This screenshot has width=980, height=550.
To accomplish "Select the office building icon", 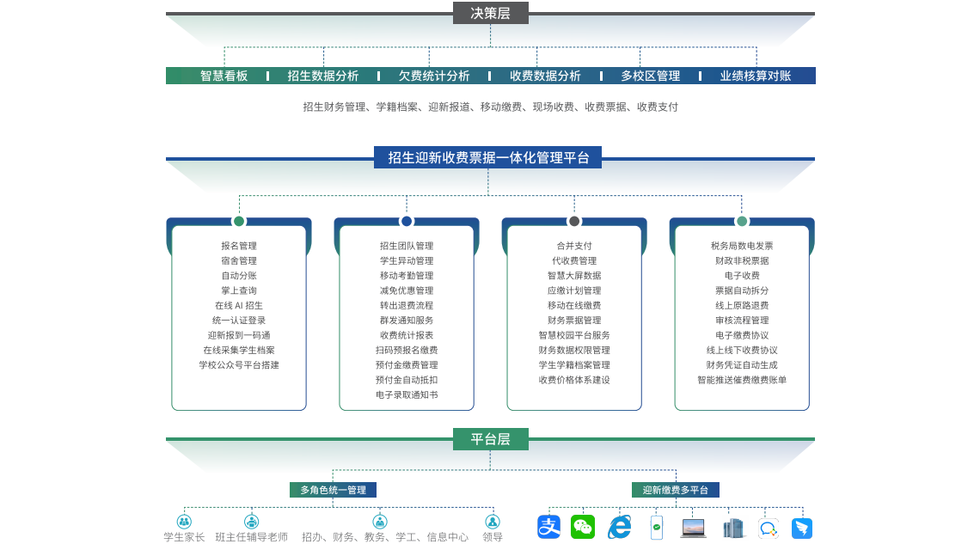I will 733,528.
